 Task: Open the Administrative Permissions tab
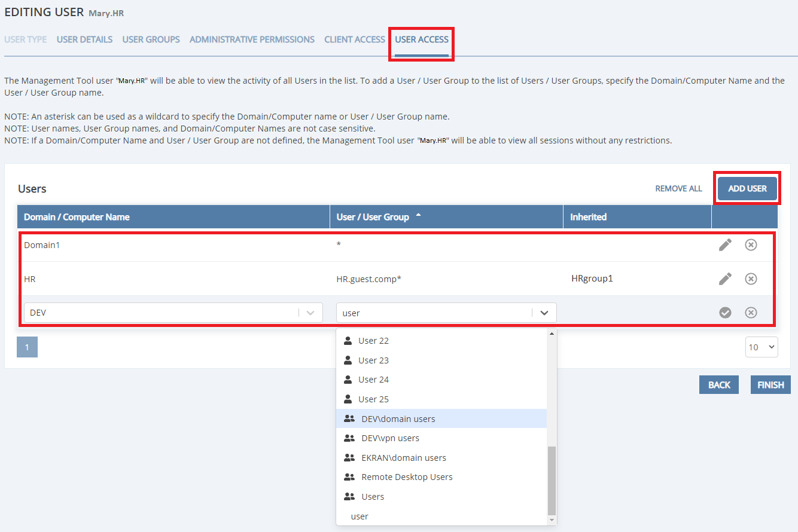tap(252, 39)
